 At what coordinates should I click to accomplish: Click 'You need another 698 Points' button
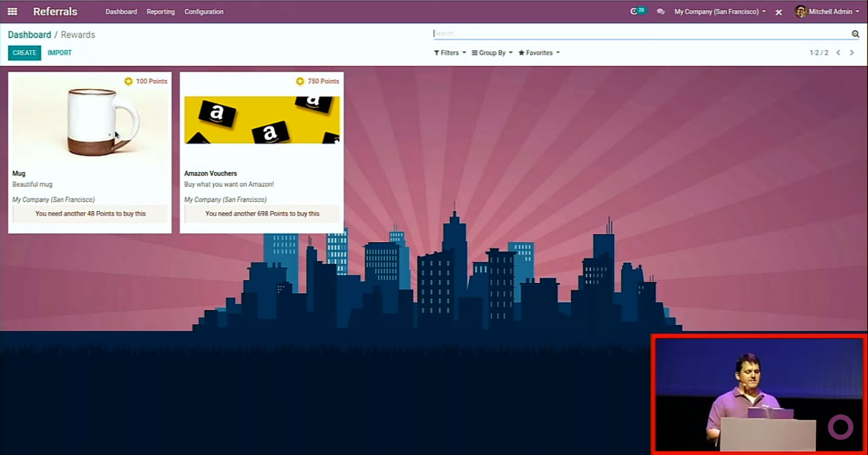(x=262, y=214)
